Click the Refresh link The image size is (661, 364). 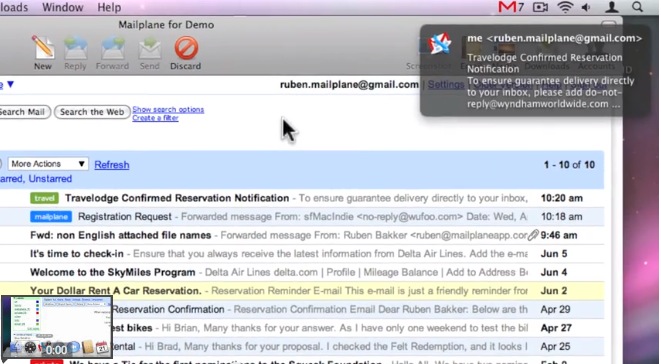[112, 164]
